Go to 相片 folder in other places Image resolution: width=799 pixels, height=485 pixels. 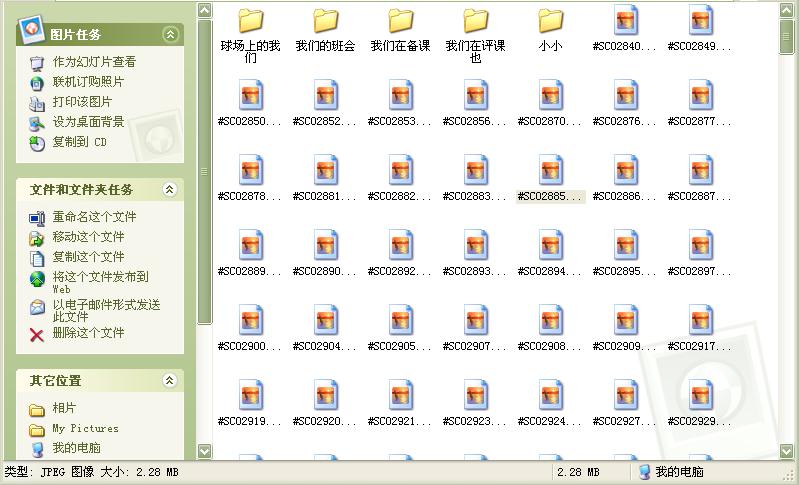pos(64,408)
